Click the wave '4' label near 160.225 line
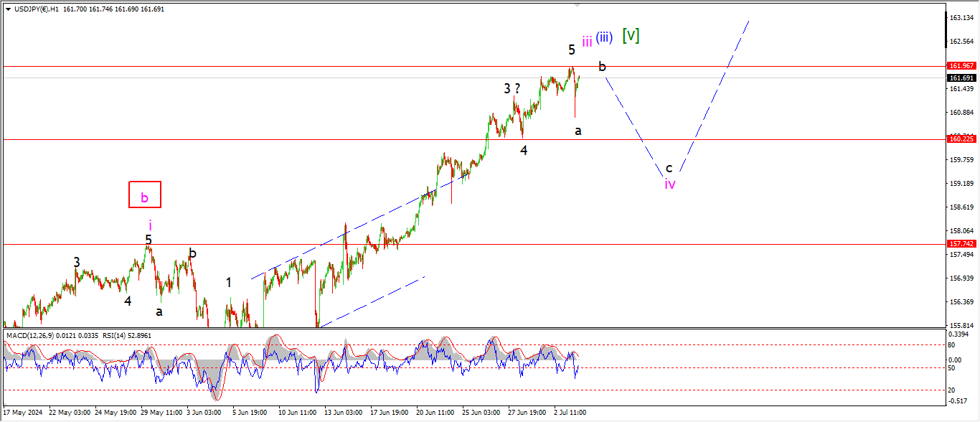 point(524,150)
